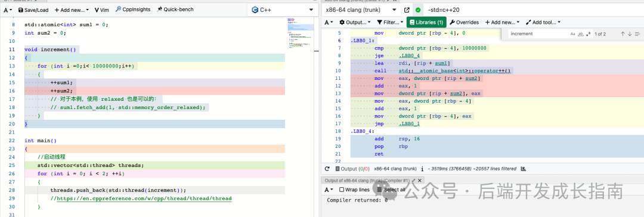
Task: Toggle Vim mode in the editor
Action: tap(101, 10)
